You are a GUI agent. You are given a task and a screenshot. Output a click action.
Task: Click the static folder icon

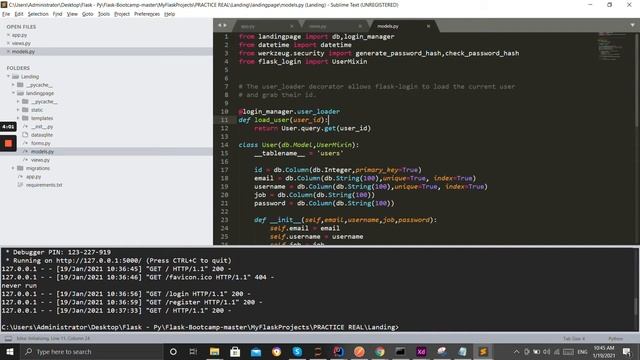click(x=25, y=110)
